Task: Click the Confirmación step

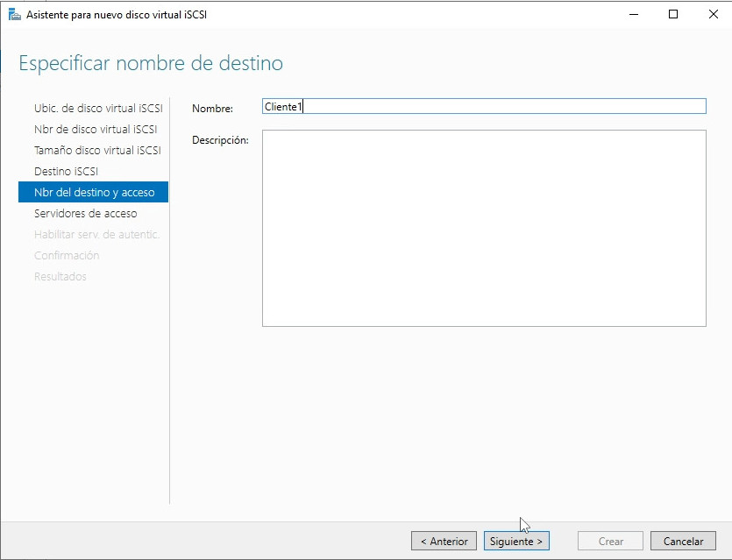Action: [x=67, y=256]
